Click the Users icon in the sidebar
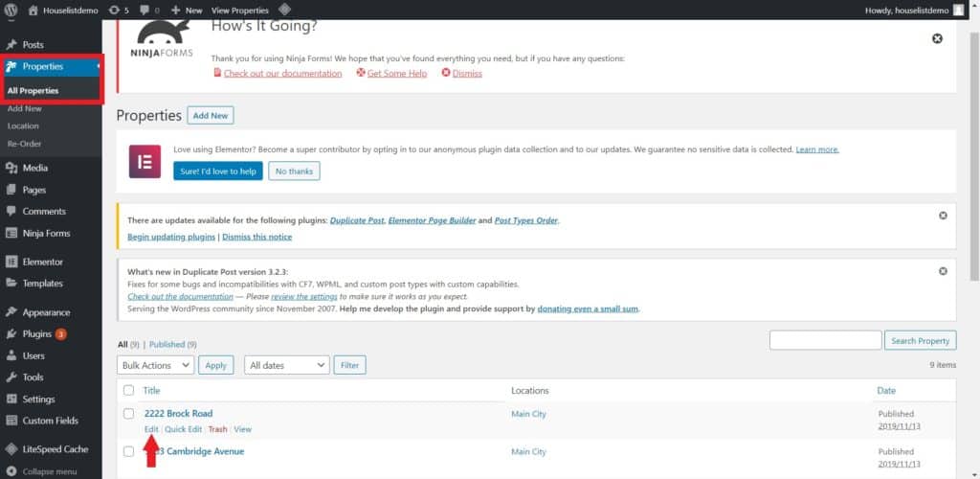 click(11, 355)
